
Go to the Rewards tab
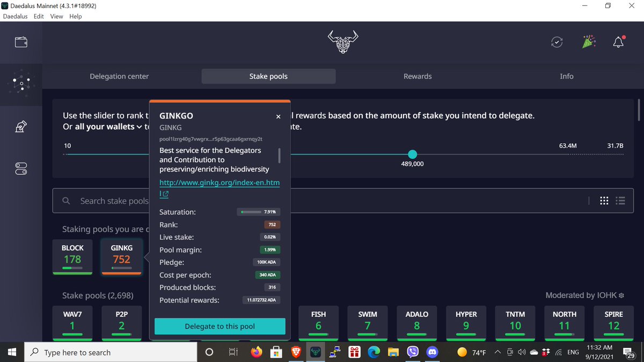(418, 76)
